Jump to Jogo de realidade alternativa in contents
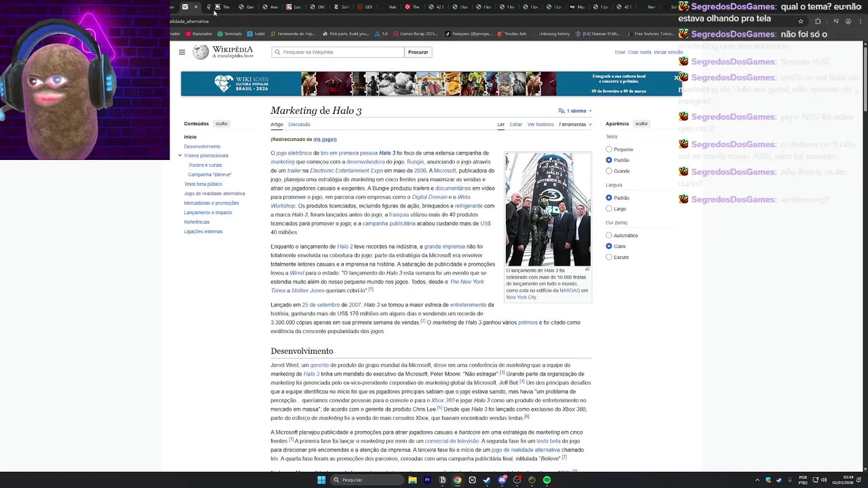 tap(214, 194)
